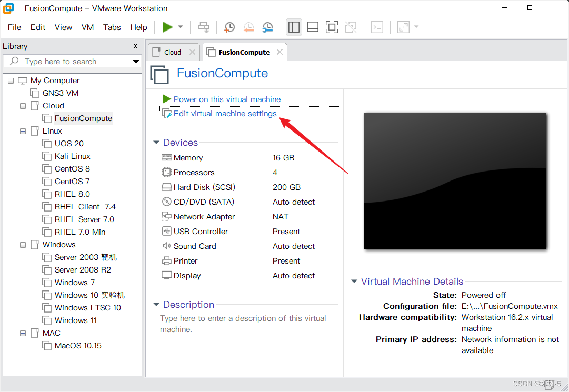The height and width of the screenshot is (392, 569).
Task: Open the library search filter dropdown
Action: click(x=136, y=61)
